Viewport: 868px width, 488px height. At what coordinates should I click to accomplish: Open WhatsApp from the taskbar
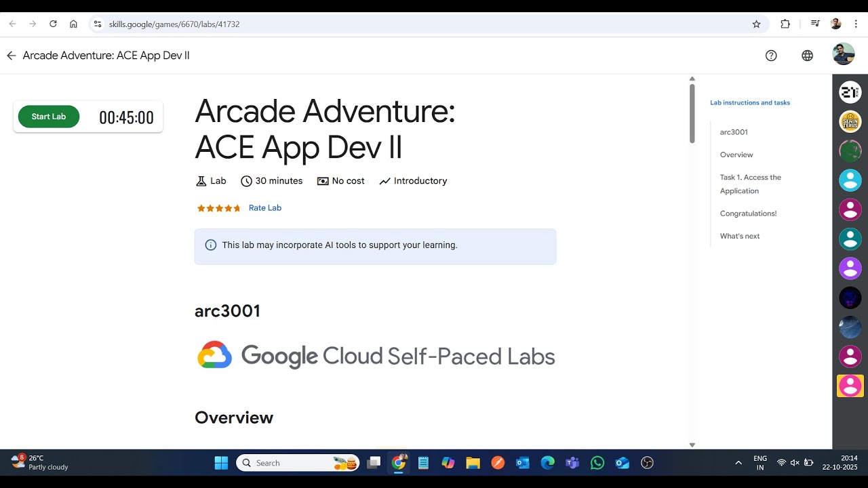[x=597, y=463]
